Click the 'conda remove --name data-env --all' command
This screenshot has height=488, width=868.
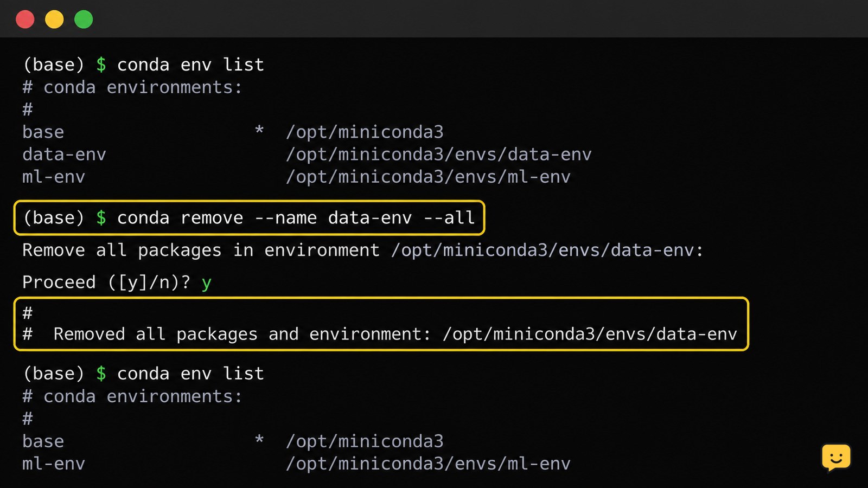tap(296, 218)
